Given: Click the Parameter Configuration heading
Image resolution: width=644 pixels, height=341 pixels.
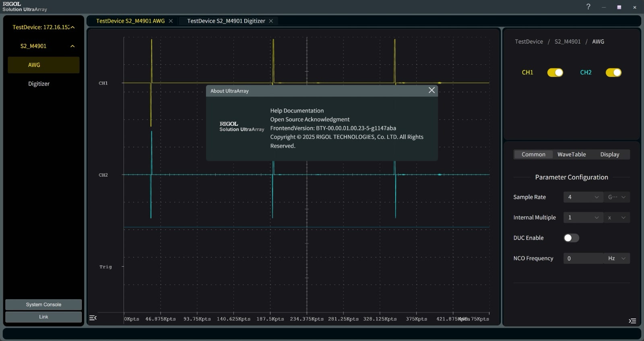Looking at the screenshot, I should point(572,177).
